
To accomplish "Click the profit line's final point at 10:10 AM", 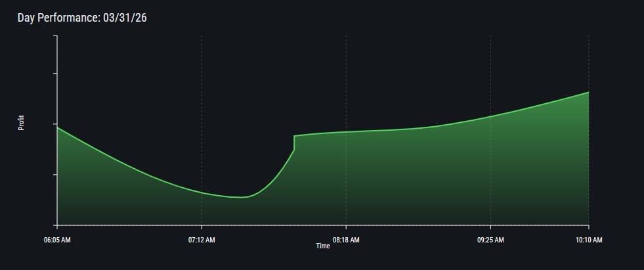I will pyautogui.click(x=588, y=93).
